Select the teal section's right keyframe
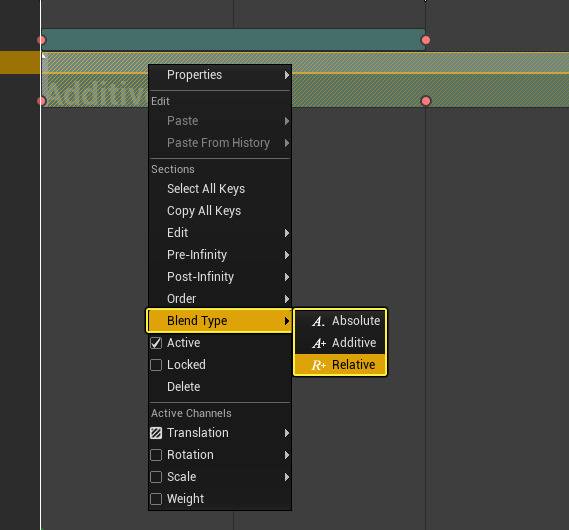This screenshot has width=569, height=530. [x=426, y=40]
